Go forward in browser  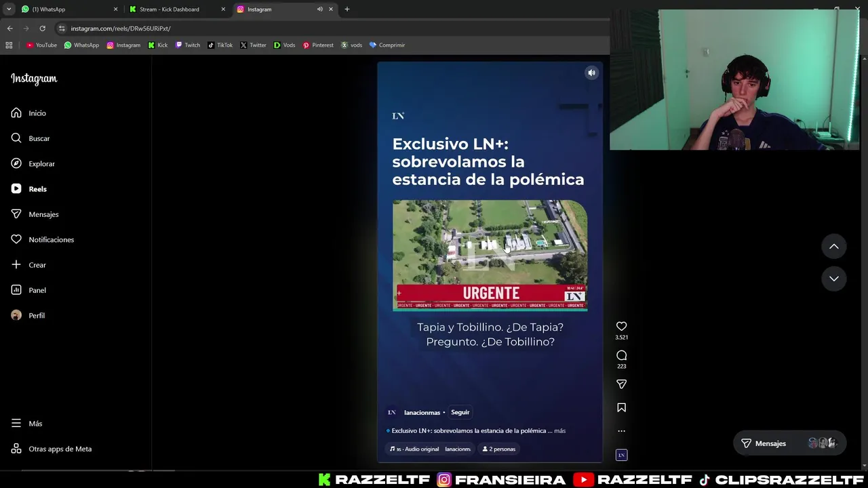point(26,28)
